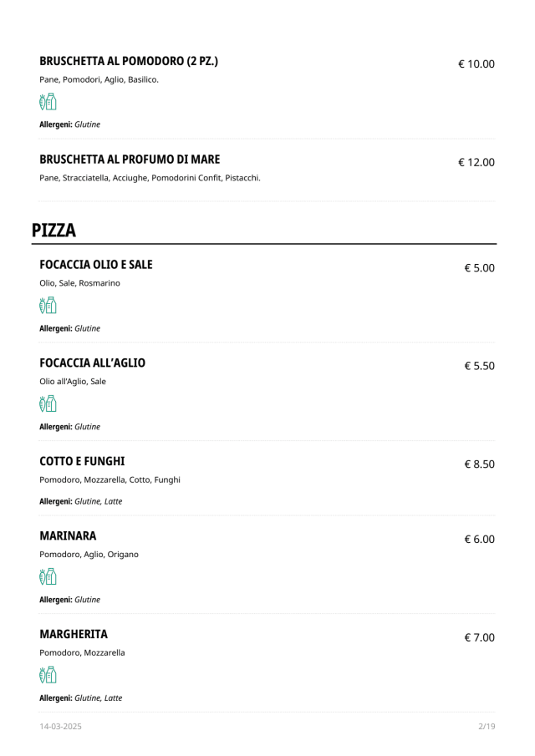Click the PIZZA section heading

[x=53, y=230]
